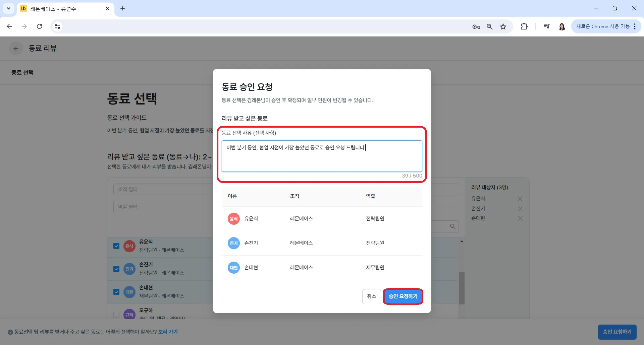
Task: Reload the page
Action: tap(40, 26)
